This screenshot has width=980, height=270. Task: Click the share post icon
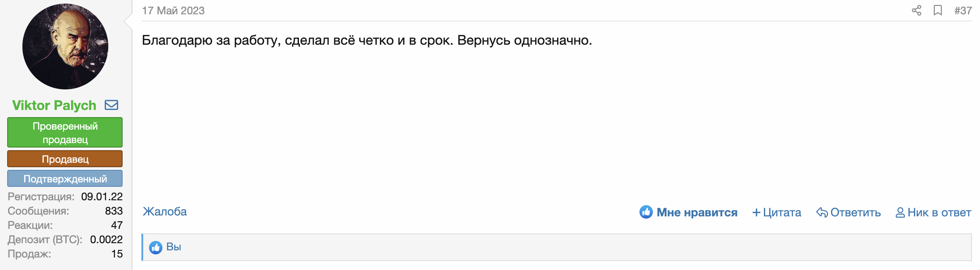[916, 10]
